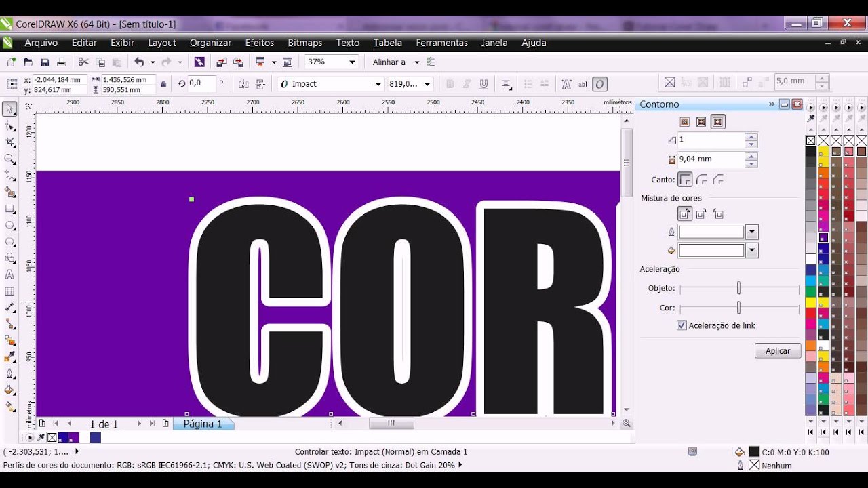Viewport: 868px width, 488px height.
Task: Toggle the lock ratio padlock
Action: (x=163, y=84)
